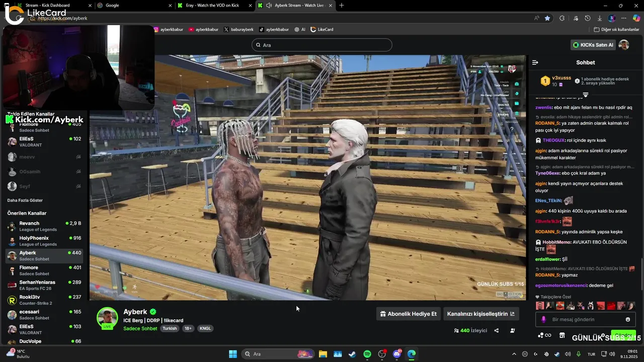This screenshot has height=362, width=644.
Task: Open the Copilot icon in Edge
Action: coord(636,18)
